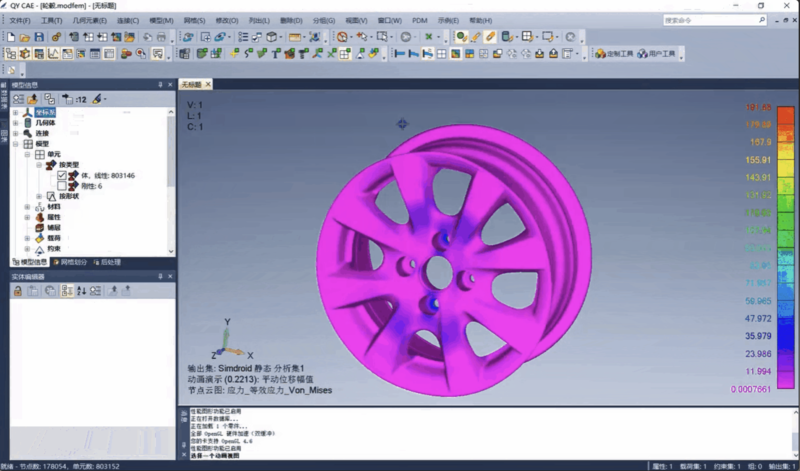Expand the 材料 tree node
The image size is (800, 471).
click(x=27, y=207)
